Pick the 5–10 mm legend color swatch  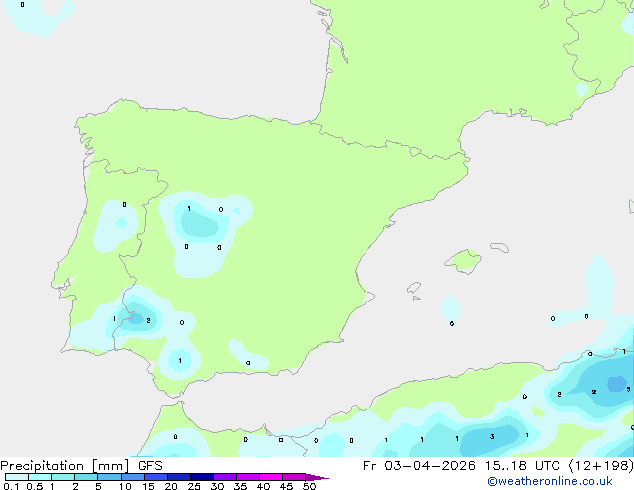pyautogui.click(x=109, y=477)
